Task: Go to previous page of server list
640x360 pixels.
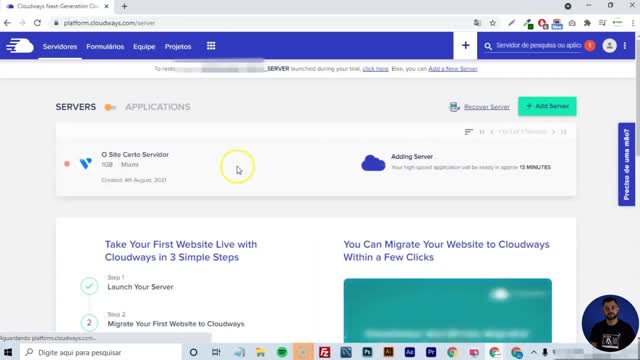Action: (x=492, y=132)
